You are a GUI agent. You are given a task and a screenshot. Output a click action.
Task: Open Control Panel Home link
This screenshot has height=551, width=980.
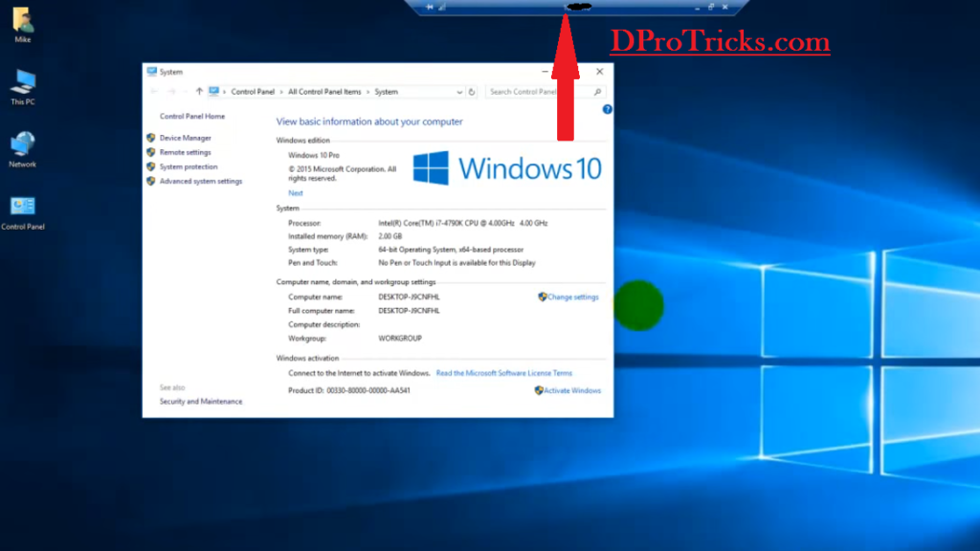[x=191, y=116]
